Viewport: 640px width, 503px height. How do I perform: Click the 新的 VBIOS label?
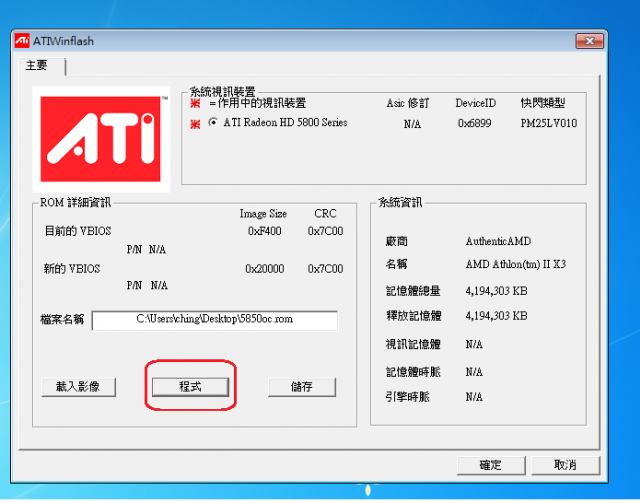(72, 269)
